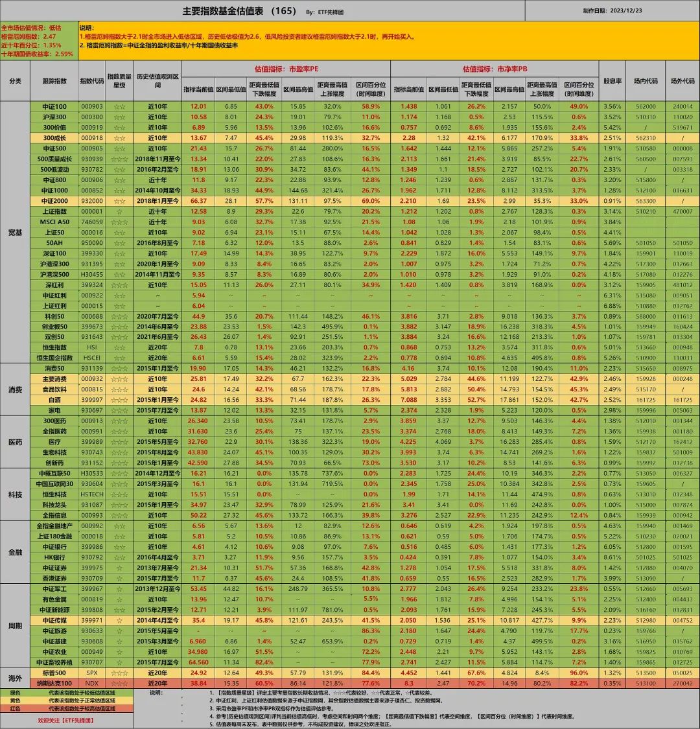Select the 十年期国债收益率 2.59% line
The height and width of the screenshot is (729, 700).
click(x=37, y=54)
